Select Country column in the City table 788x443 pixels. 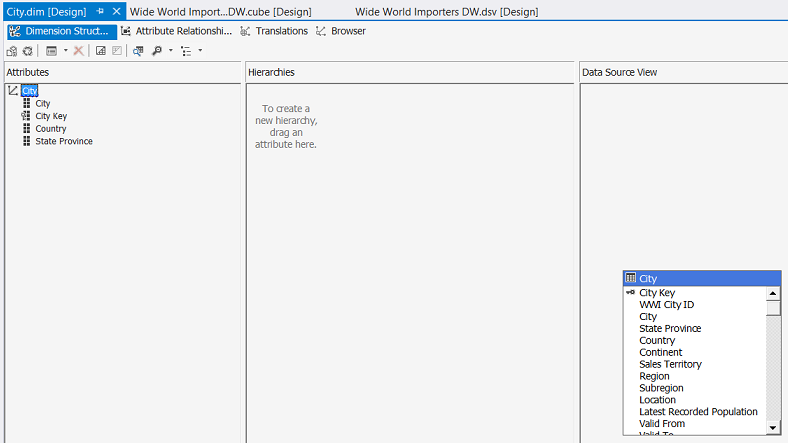pos(657,341)
